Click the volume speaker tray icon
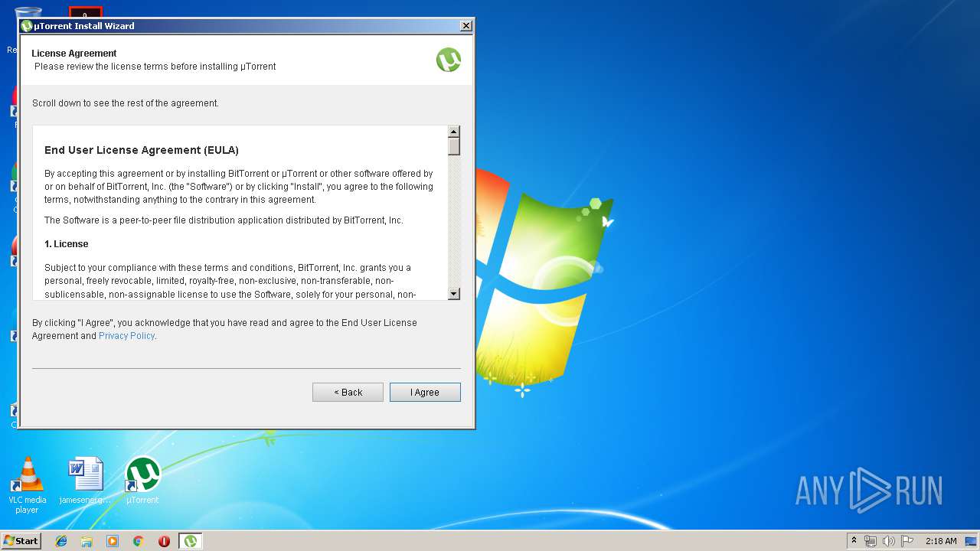This screenshot has width=980, height=551. coord(889,541)
